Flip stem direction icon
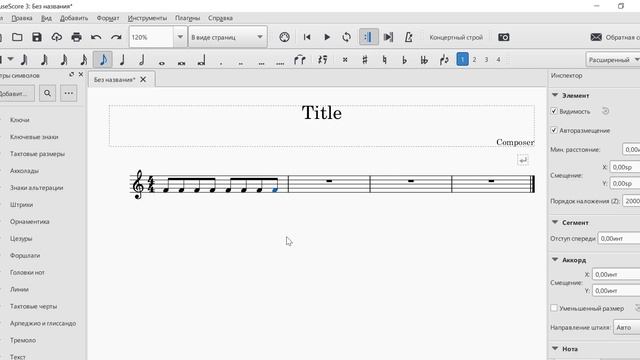 (444, 60)
